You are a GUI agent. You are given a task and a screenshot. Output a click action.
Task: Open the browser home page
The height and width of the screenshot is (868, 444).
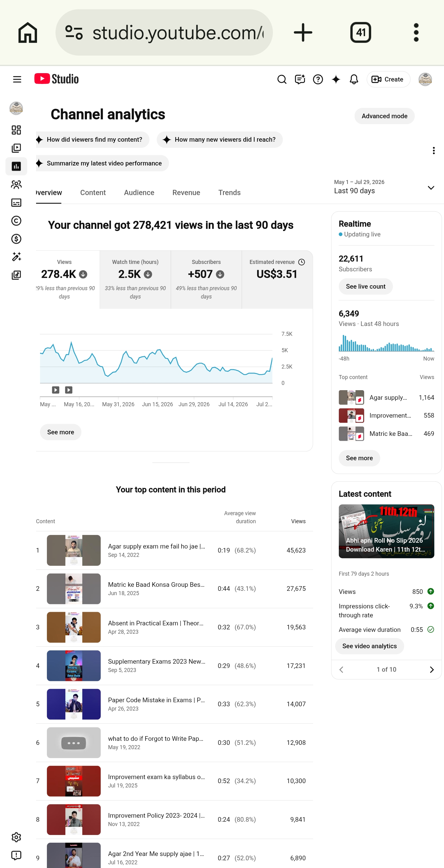pyautogui.click(x=28, y=32)
